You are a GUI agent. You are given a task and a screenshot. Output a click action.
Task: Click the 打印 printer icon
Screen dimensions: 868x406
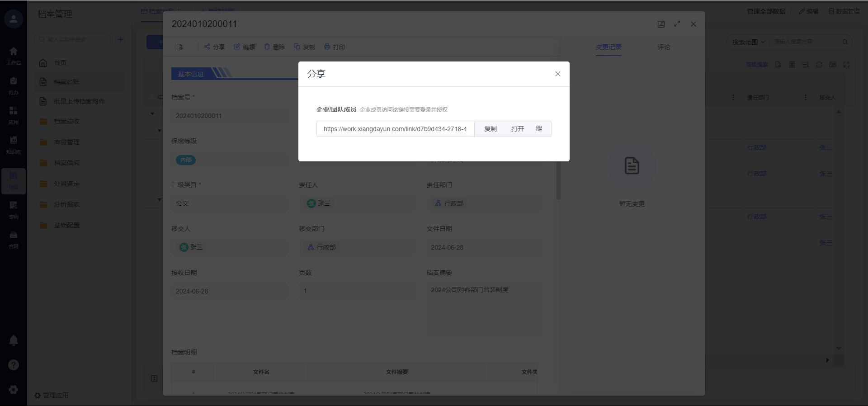point(327,47)
